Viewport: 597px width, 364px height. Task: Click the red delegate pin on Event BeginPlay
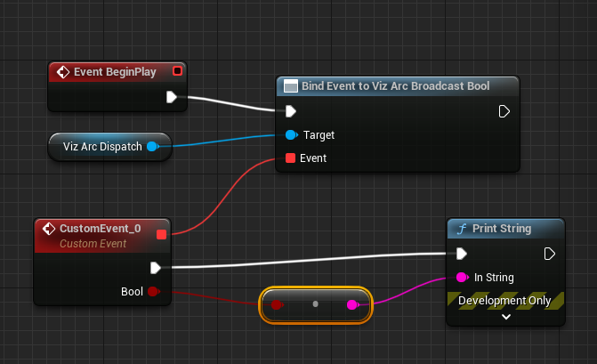(x=177, y=71)
